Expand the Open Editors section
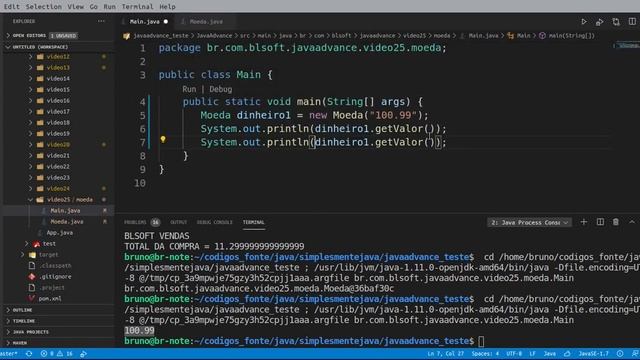This screenshot has height=360, width=640. [59, 36]
